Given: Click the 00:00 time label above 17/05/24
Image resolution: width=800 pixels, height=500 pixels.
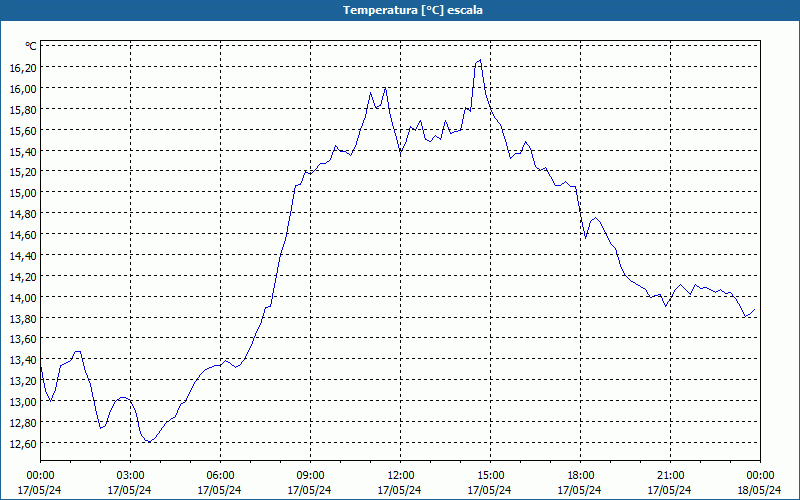Looking at the screenshot, I should click(40, 475).
